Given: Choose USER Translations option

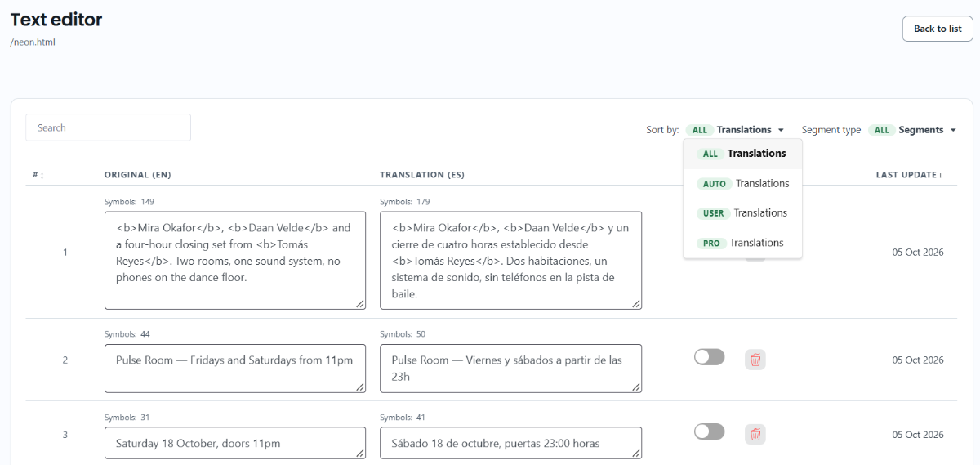Looking at the screenshot, I should tap(743, 213).
